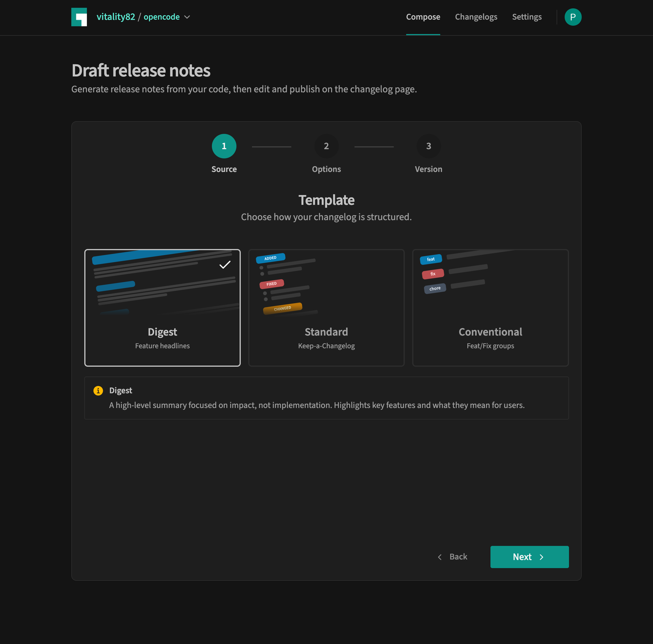Image resolution: width=653 pixels, height=644 pixels.
Task: Go Back to previous step
Action: coord(453,557)
